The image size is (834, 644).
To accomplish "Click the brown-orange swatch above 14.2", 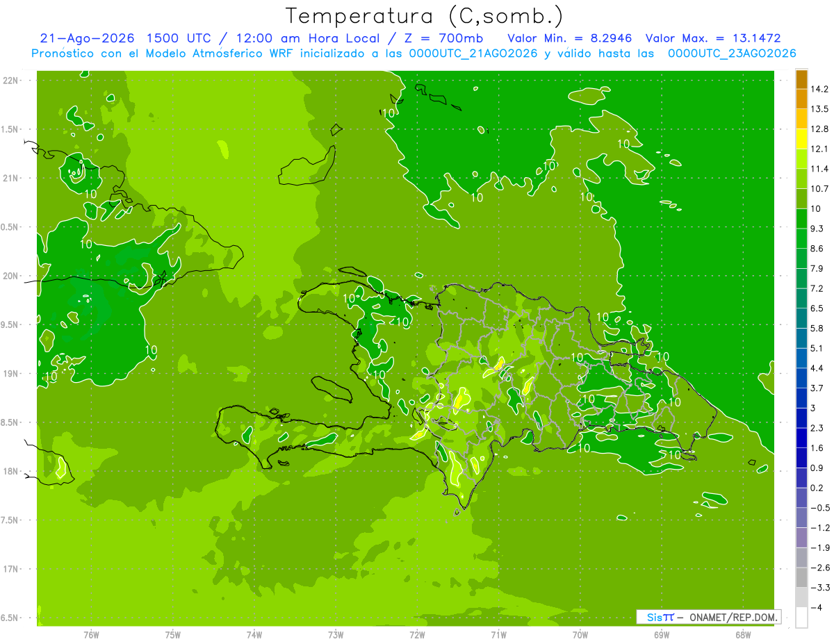I will pos(801,79).
